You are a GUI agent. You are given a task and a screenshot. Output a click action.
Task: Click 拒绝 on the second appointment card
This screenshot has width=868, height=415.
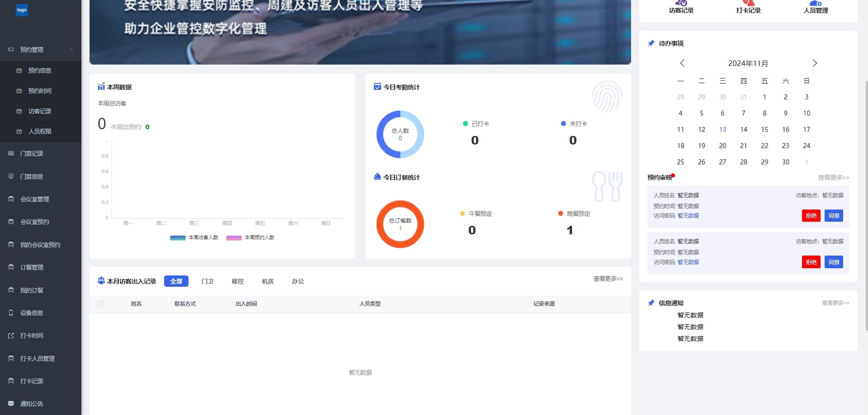pyautogui.click(x=811, y=262)
